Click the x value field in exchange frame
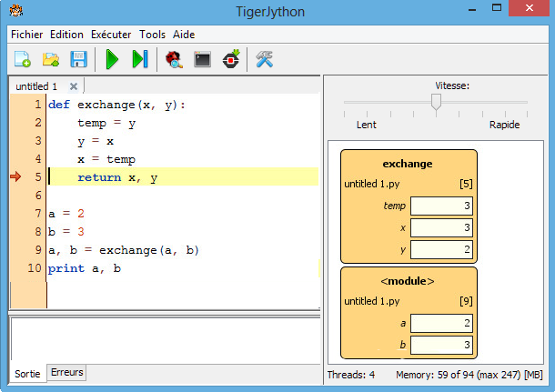The width and height of the screenshot is (555, 392). pos(441,228)
